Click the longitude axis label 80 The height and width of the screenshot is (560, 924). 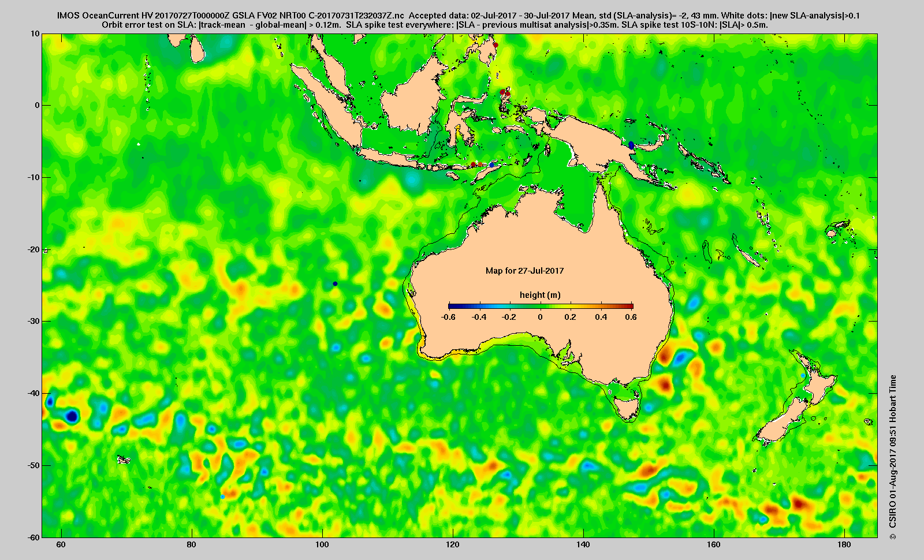click(x=191, y=545)
